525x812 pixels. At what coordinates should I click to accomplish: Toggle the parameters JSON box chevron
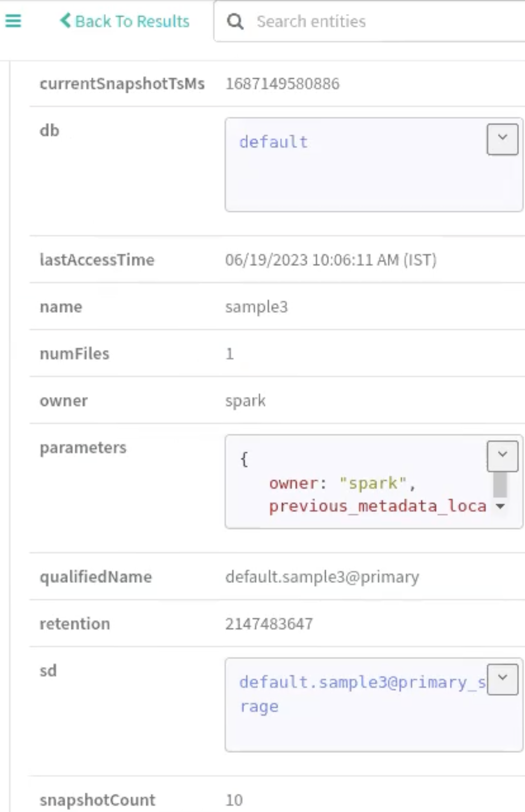point(502,456)
